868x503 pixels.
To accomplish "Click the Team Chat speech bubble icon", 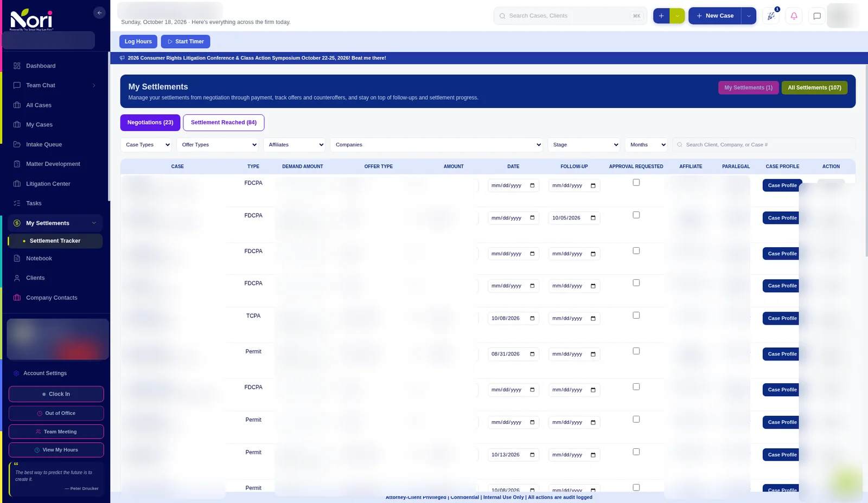I will 17,85.
